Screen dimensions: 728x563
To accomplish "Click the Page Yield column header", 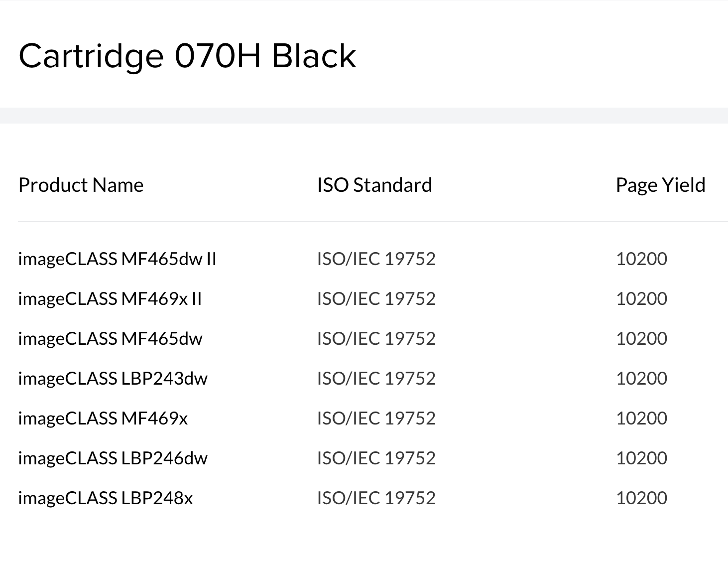I will (x=660, y=185).
